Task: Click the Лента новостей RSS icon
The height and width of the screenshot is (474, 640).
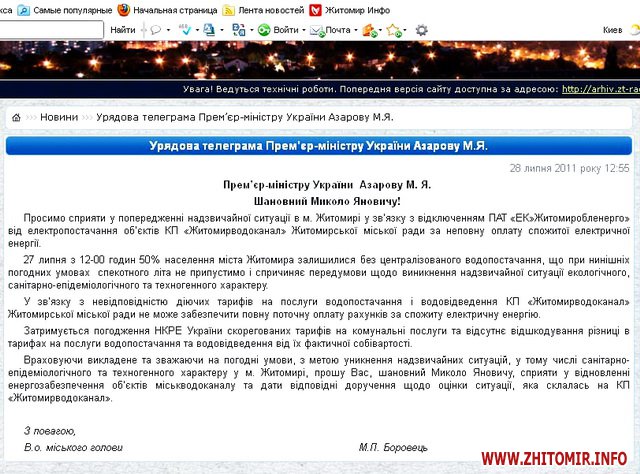Action: click(x=229, y=9)
